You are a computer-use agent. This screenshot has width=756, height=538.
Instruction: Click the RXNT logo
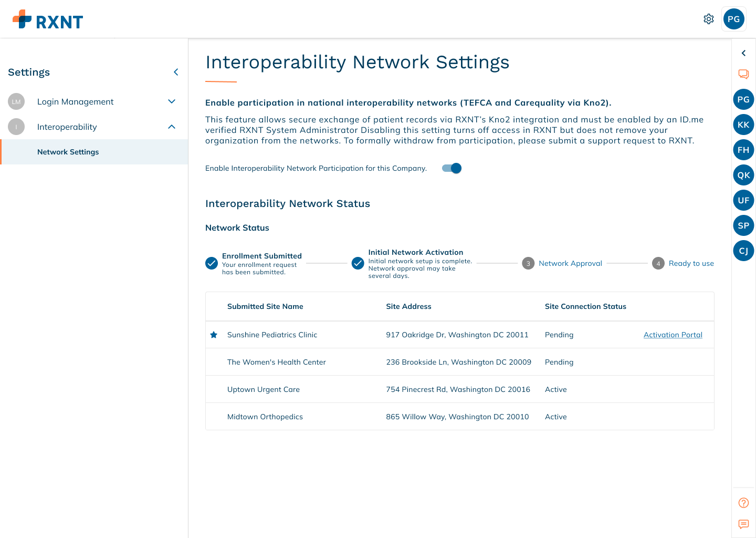coord(48,20)
